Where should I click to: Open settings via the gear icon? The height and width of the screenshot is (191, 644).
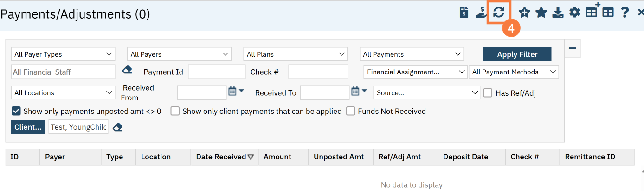(574, 13)
